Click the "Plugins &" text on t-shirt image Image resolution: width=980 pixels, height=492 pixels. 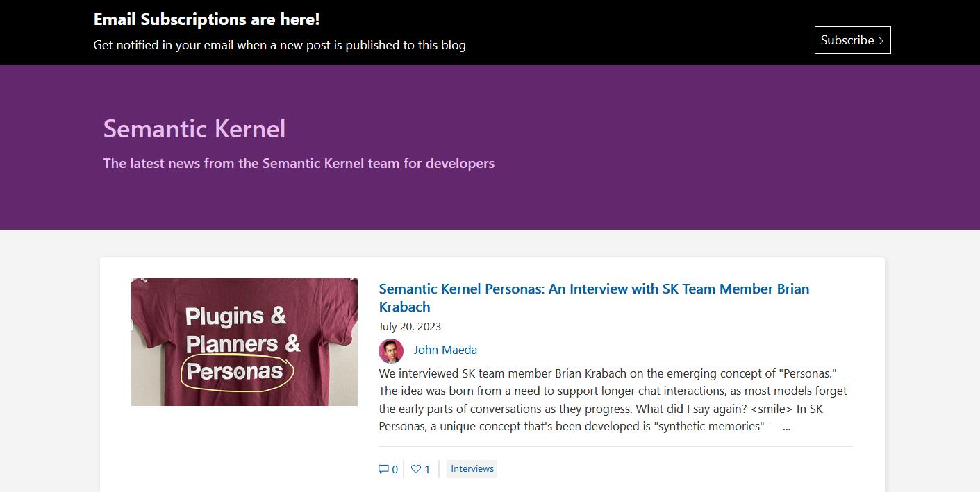235,316
